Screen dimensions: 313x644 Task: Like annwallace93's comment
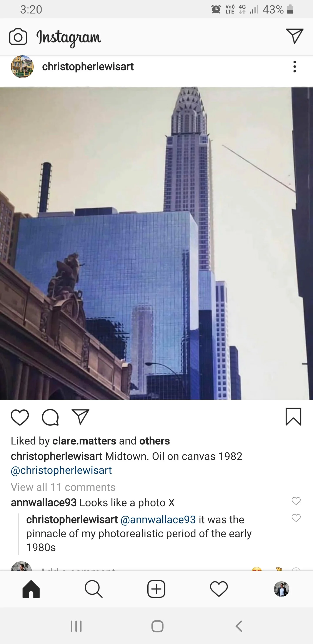[x=296, y=501]
